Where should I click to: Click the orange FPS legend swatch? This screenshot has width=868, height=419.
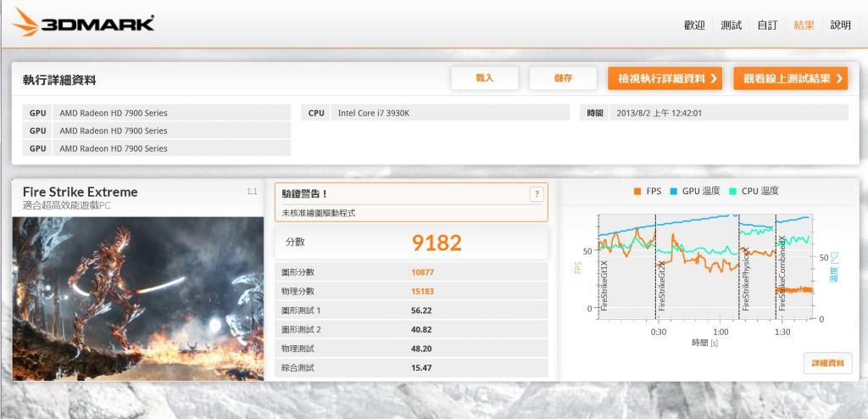[637, 191]
